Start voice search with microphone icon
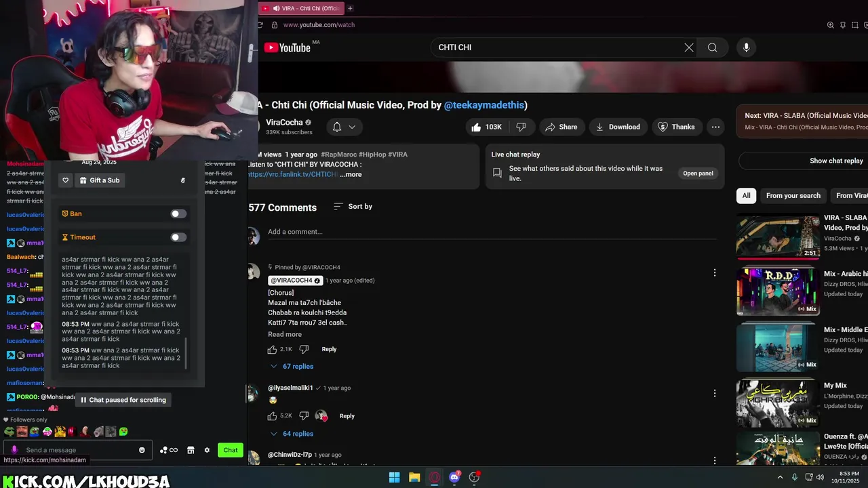 pyautogui.click(x=746, y=47)
